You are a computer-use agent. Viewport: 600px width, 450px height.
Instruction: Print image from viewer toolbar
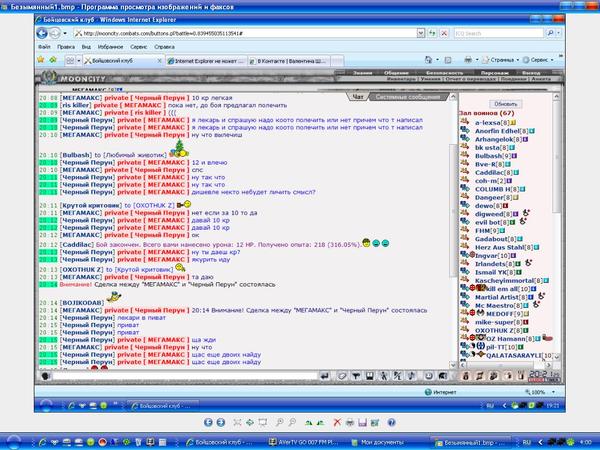350,422
